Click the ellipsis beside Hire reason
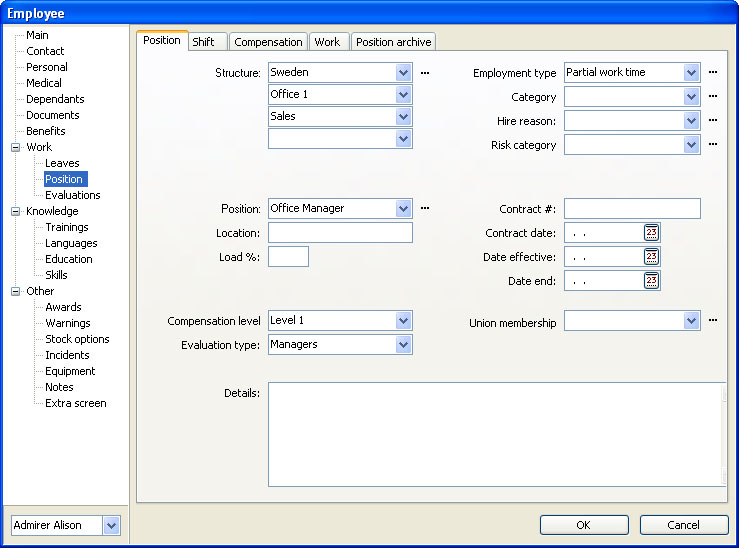The height and width of the screenshot is (548, 739). click(x=713, y=120)
